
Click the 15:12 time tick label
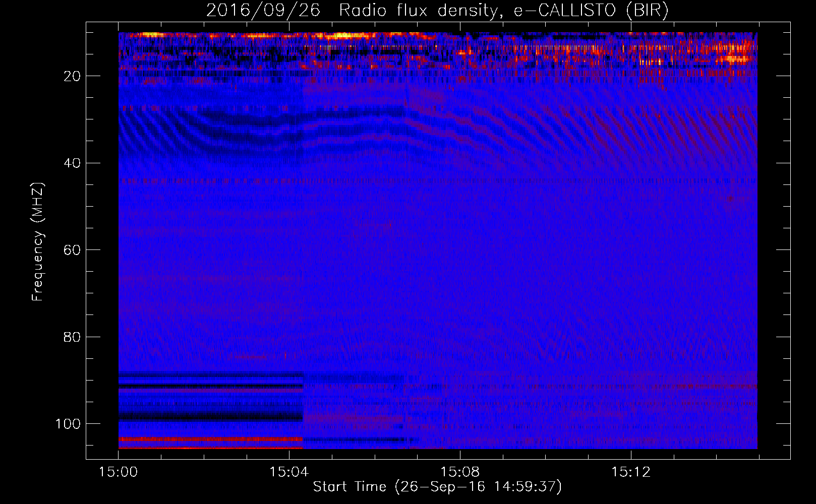tap(631, 472)
